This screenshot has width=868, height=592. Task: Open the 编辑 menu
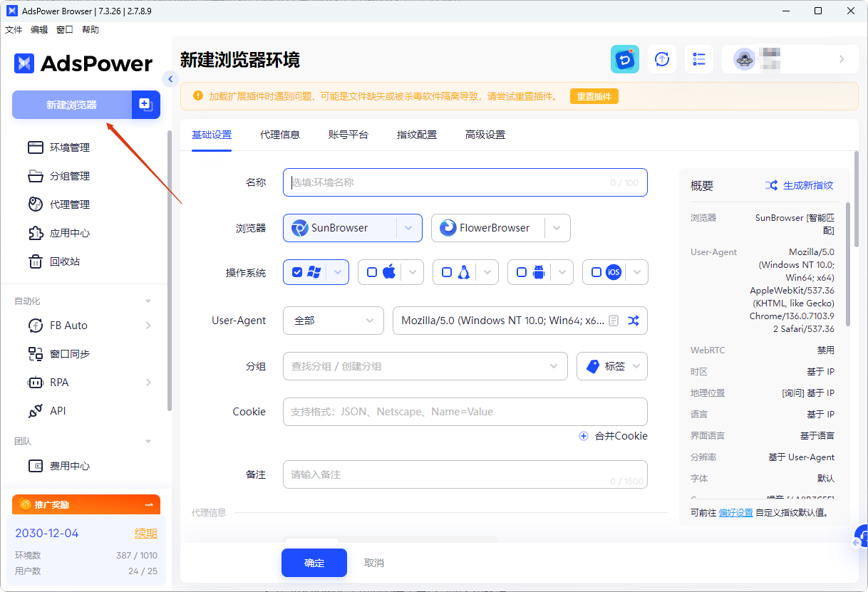[x=39, y=30]
